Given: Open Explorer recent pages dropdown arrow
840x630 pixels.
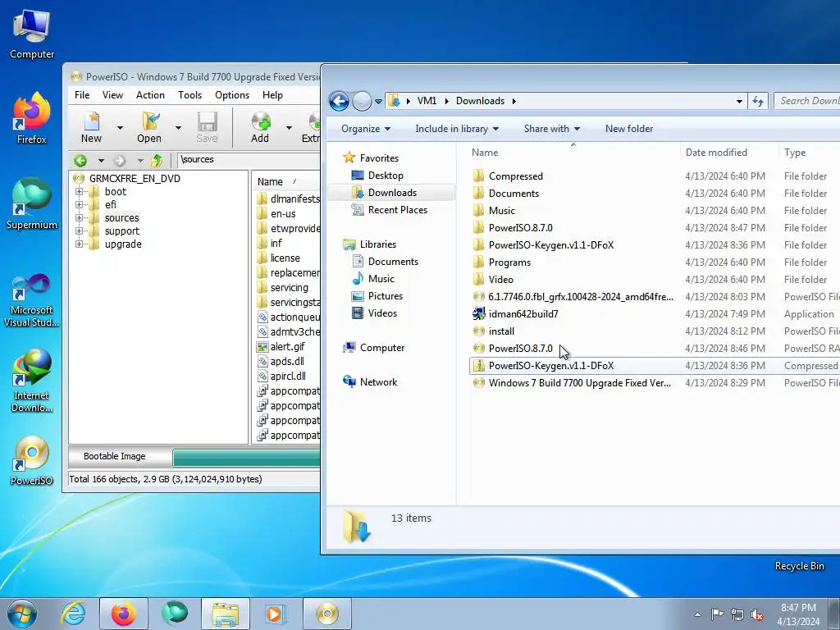Looking at the screenshot, I should (x=379, y=101).
